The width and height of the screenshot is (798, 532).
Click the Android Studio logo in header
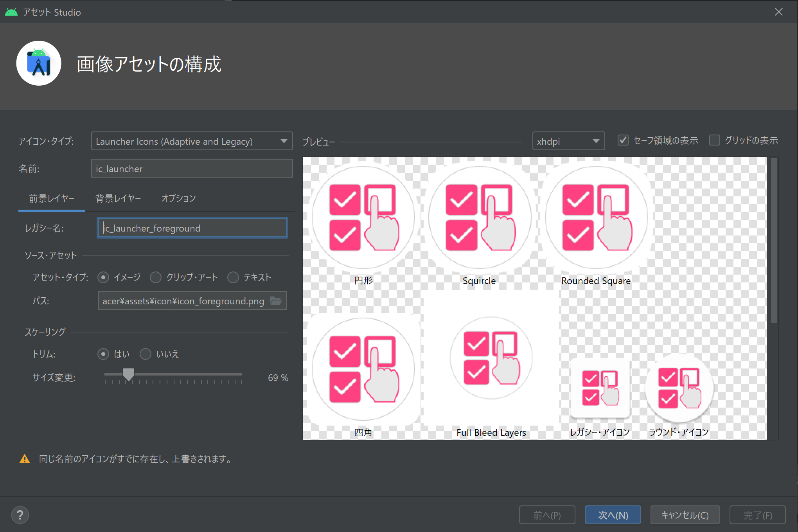coord(39,63)
